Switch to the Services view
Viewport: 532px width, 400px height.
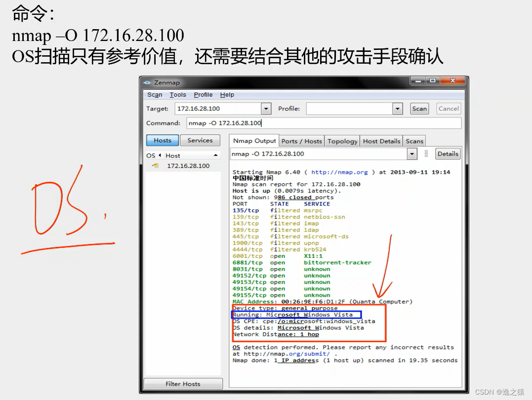(x=200, y=140)
